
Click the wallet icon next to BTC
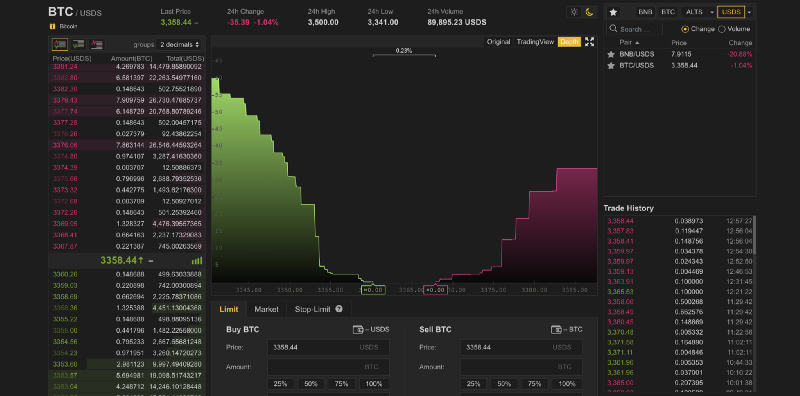click(556, 330)
